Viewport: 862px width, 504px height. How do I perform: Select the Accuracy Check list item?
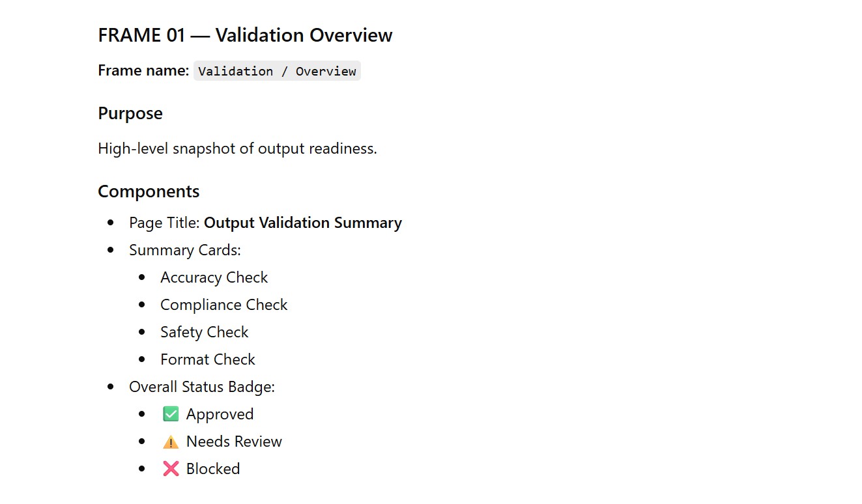(x=214, y=277)
